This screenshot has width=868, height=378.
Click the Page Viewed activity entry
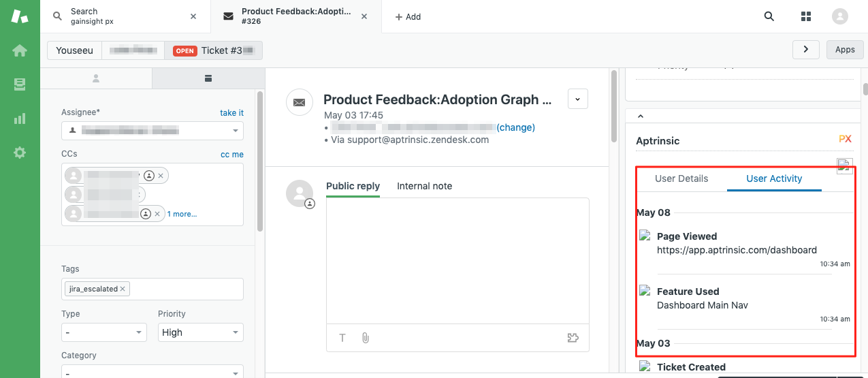click(x=687, y=236)
